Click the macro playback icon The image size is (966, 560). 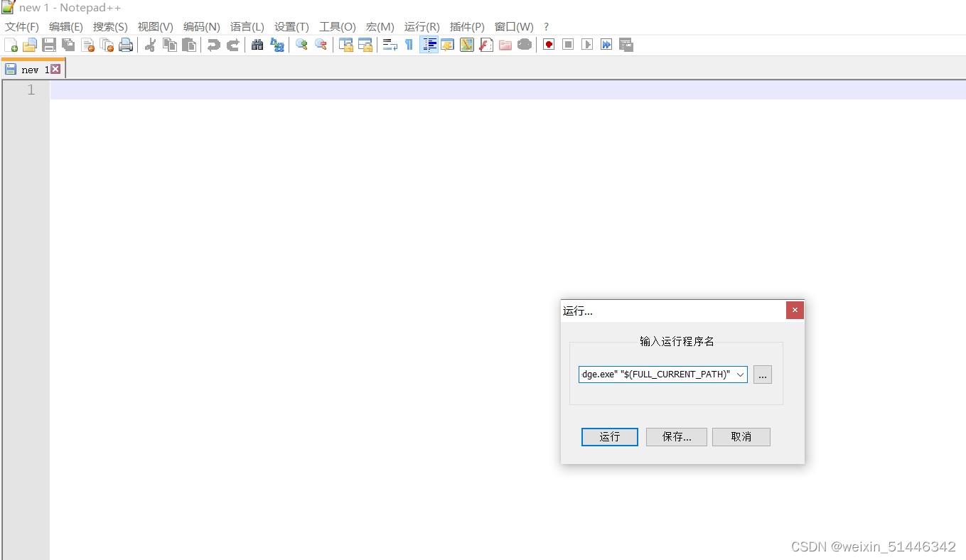tap(587, 45)
